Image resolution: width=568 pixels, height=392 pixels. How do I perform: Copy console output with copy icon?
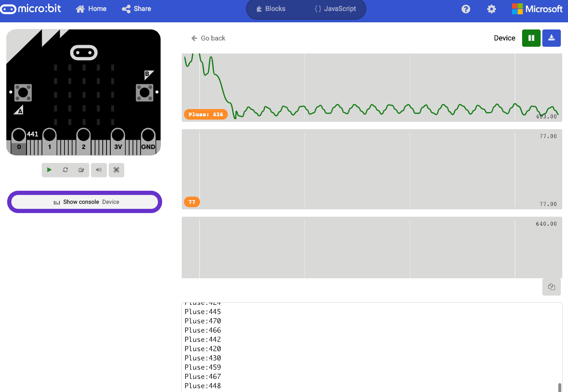[x=551, y=287]
